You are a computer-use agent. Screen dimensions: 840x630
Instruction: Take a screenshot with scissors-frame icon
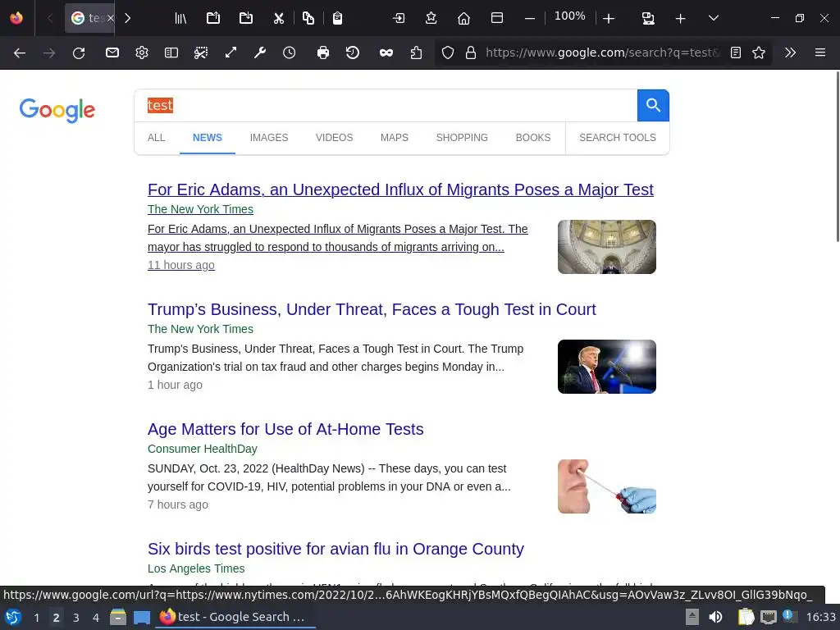(201, 52)
